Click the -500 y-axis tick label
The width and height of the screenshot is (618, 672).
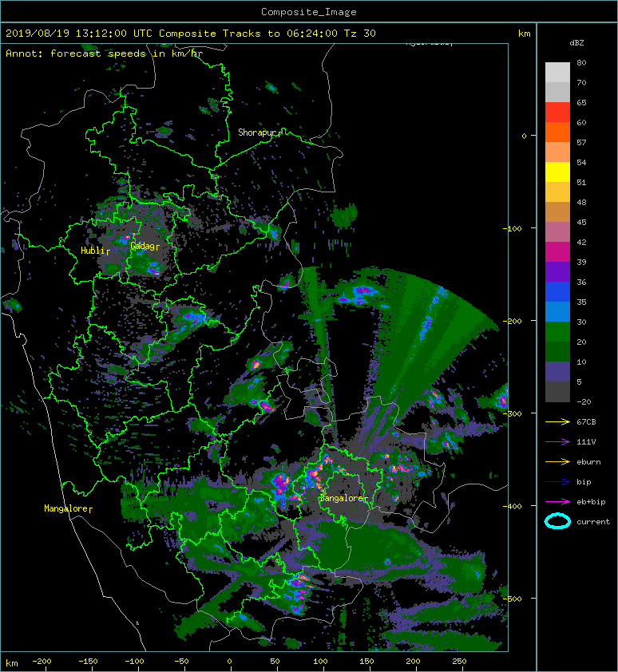[x=512, y=599]
